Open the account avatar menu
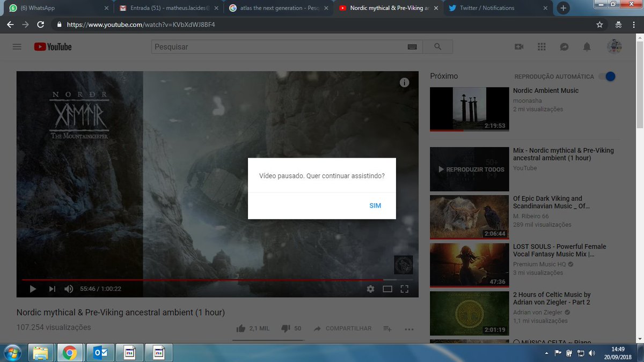The image size is (644, 362). coord(614,47)
